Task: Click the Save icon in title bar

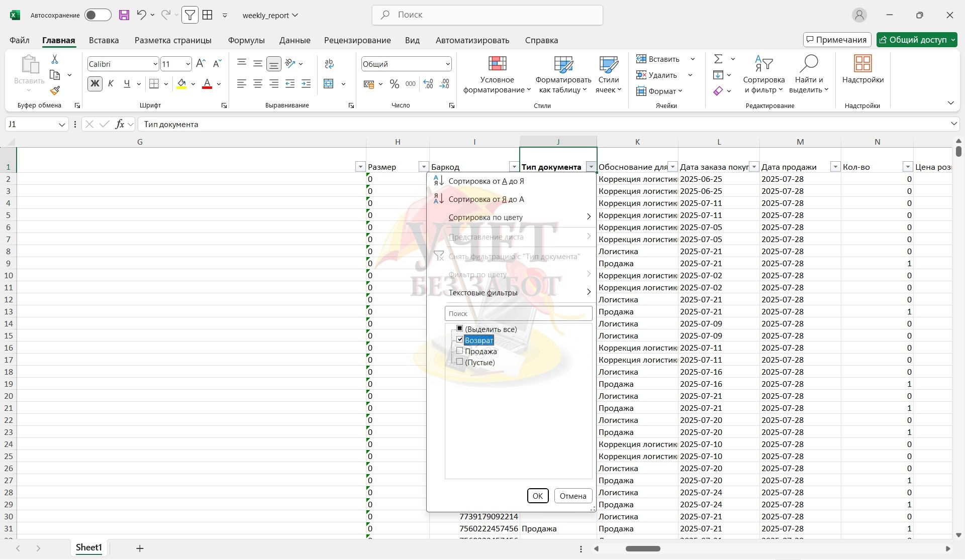Action: [124, 15]
